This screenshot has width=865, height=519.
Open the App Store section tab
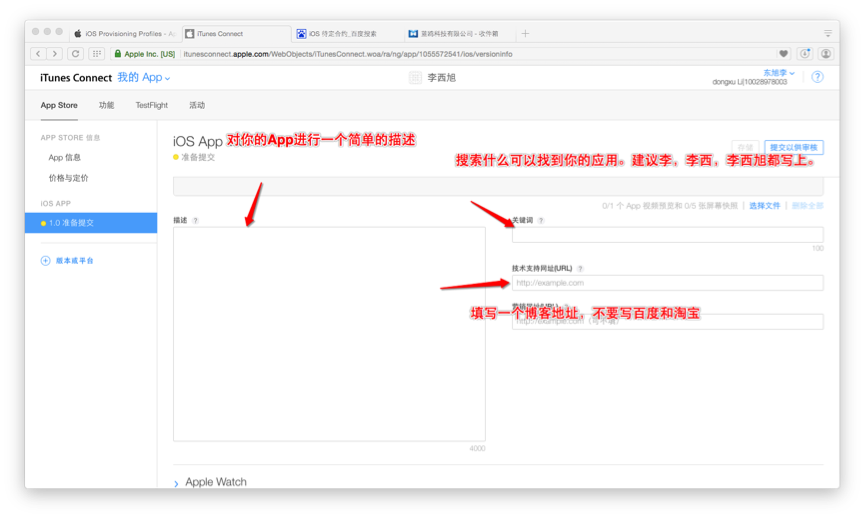59,105
